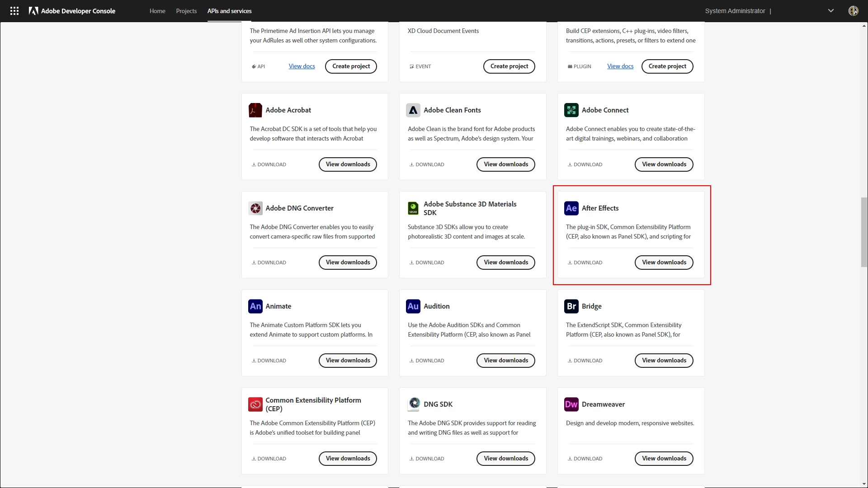Click the Adobe DNG Converter icon
This screenshot has height=488, width=868.
coord(255,208)
